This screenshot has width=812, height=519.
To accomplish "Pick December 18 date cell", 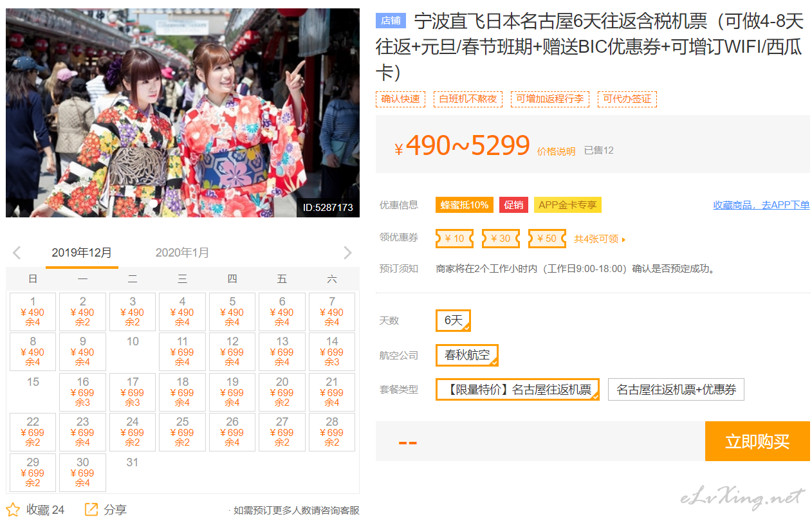I will pyautogui.click(x=182, y=392).
